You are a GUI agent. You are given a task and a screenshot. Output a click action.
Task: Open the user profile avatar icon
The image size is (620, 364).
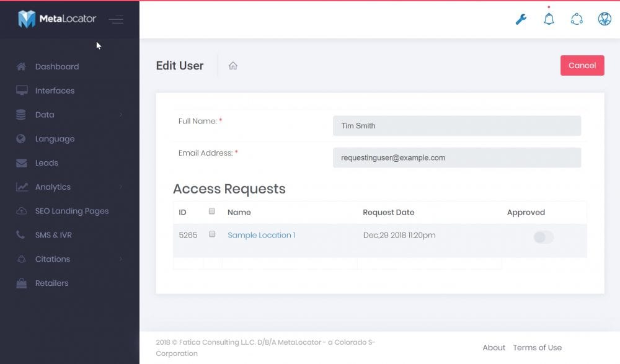[x=604, y=19]
